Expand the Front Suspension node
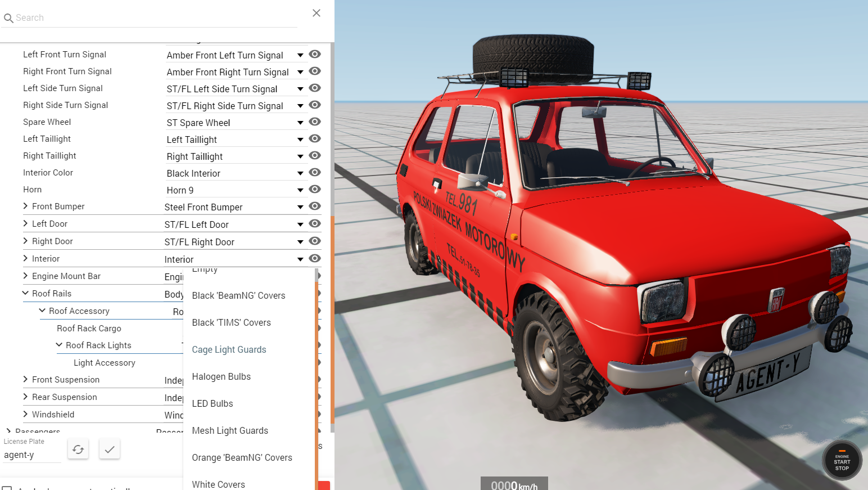Screen dimensions: 868x490 click(25, 379)
